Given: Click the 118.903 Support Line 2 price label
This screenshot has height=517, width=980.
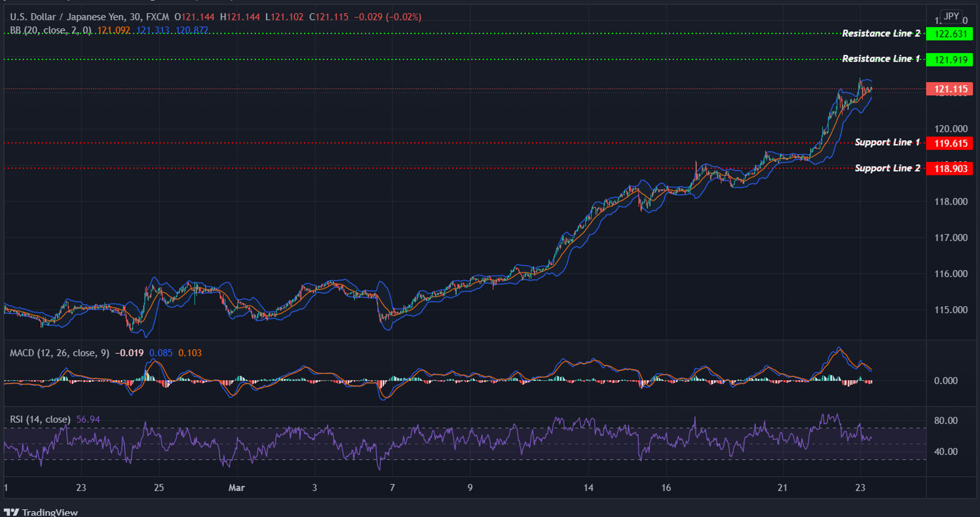Looking at the screenshot, I should click(949, 169).
